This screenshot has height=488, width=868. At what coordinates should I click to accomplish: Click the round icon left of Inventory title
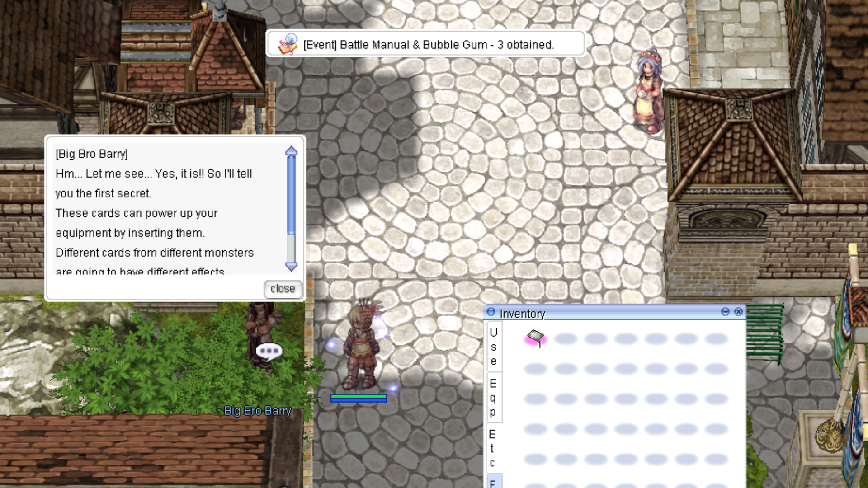(491, 312)
